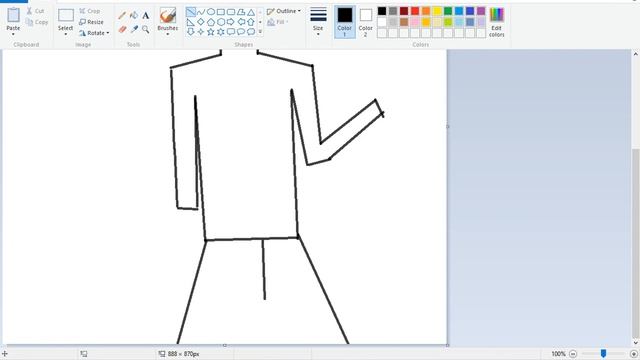Open the Resize dialog

(x=91, y=22)
